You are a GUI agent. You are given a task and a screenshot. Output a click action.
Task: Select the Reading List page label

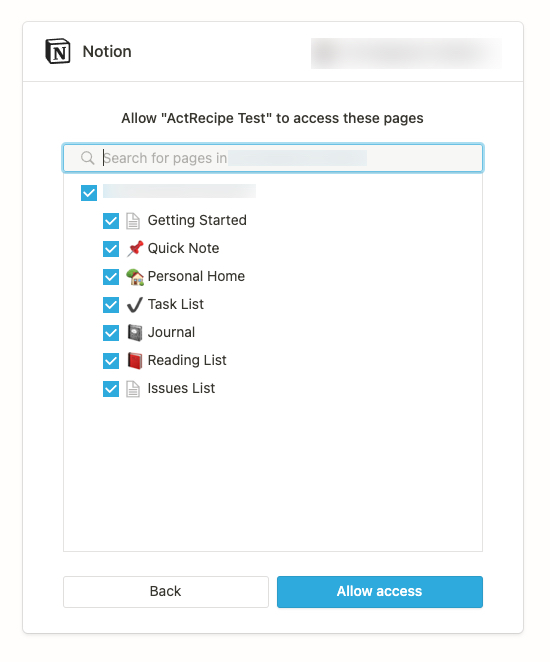pos(187,360)
